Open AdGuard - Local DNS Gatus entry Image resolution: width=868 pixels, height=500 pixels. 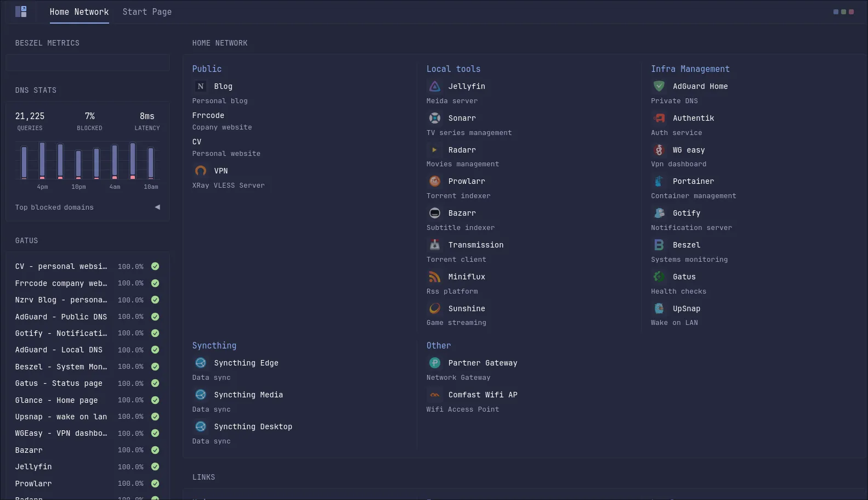(x=59, y=350)
